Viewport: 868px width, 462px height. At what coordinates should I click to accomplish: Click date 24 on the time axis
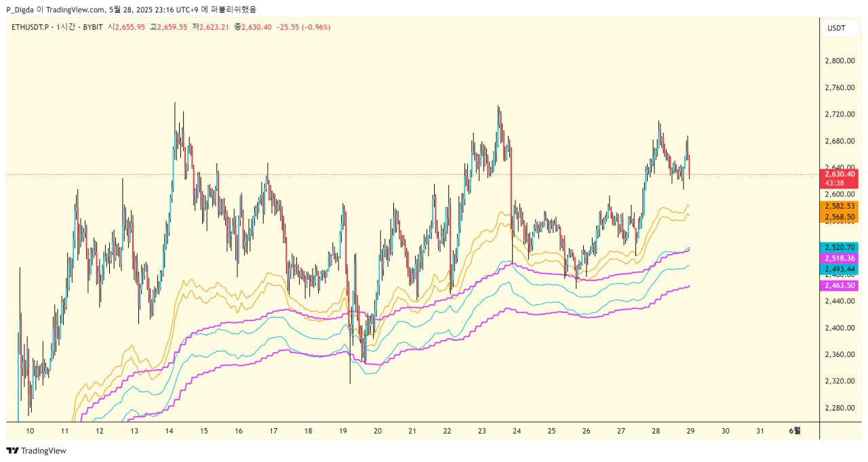pos(517,431)
